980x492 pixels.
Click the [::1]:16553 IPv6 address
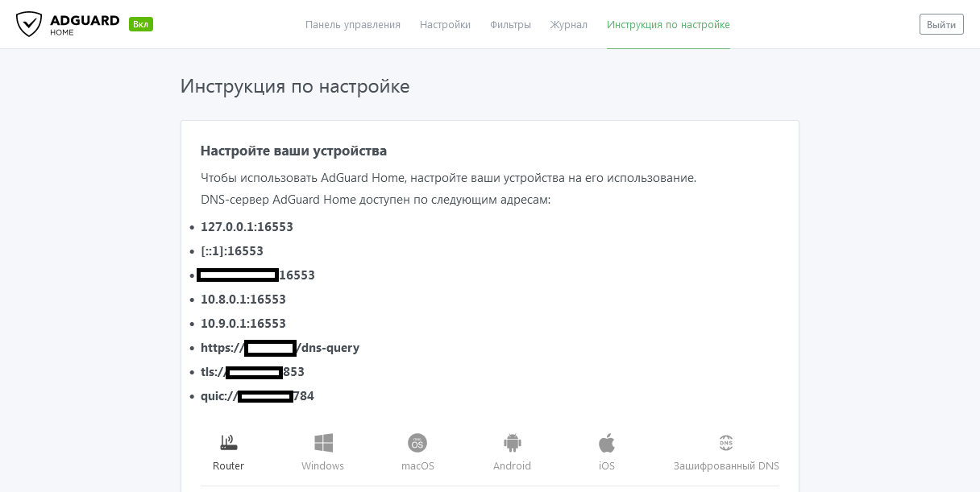(231, 251)
